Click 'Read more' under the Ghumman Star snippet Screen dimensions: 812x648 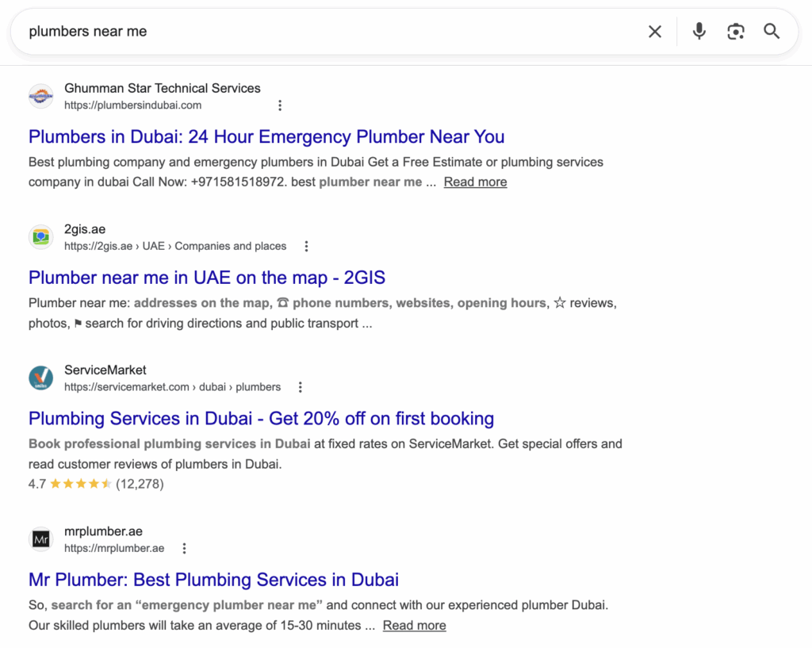(475, 182)
